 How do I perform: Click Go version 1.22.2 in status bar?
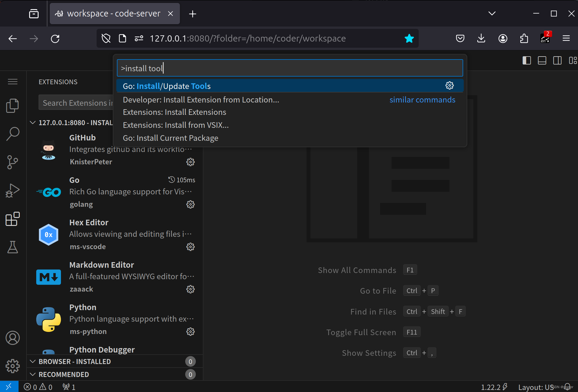click(494, 387)
